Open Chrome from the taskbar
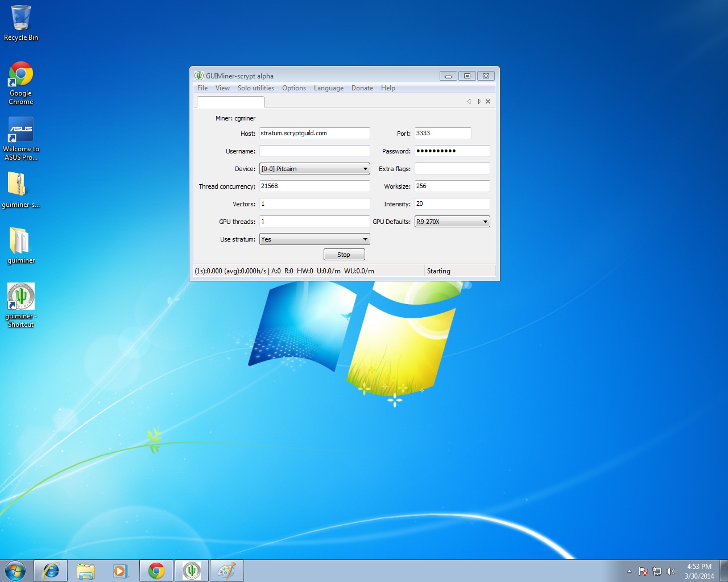 156,571
